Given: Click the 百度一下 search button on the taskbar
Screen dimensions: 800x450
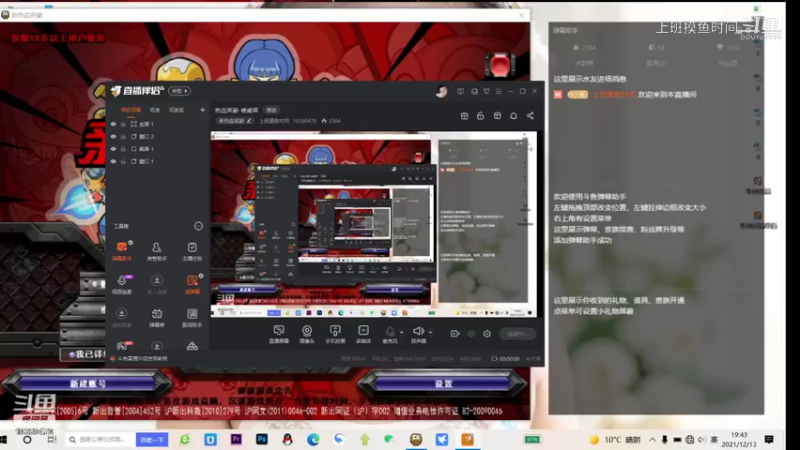Looking at the screenshot, I should (152, 439).
